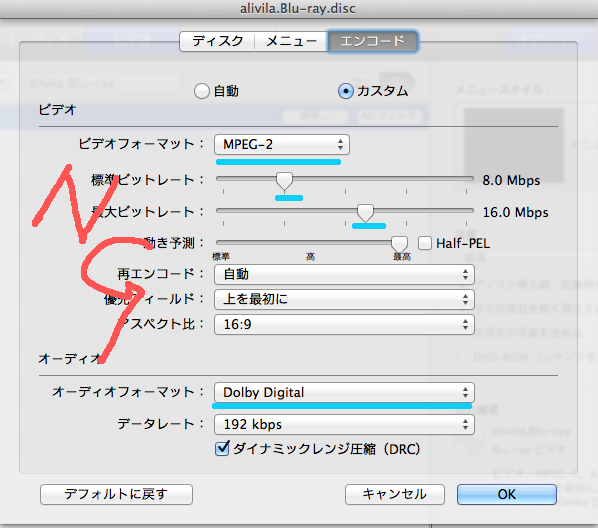Open the 再エンコード dropdown
The width and height of the screenshot is (598, 528).
pos(344,274)
